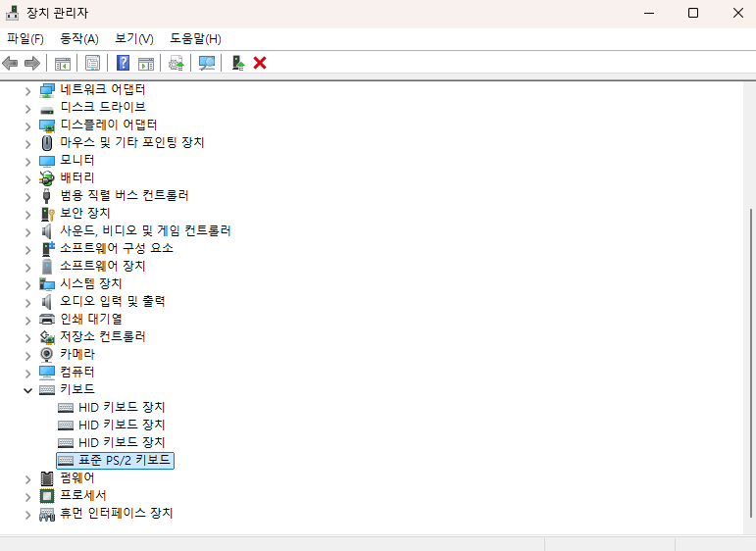Viewport: 756px width, 551px height.
Task: Toggle the action pane show/hide icon
Action: click(x=145, y=63)
